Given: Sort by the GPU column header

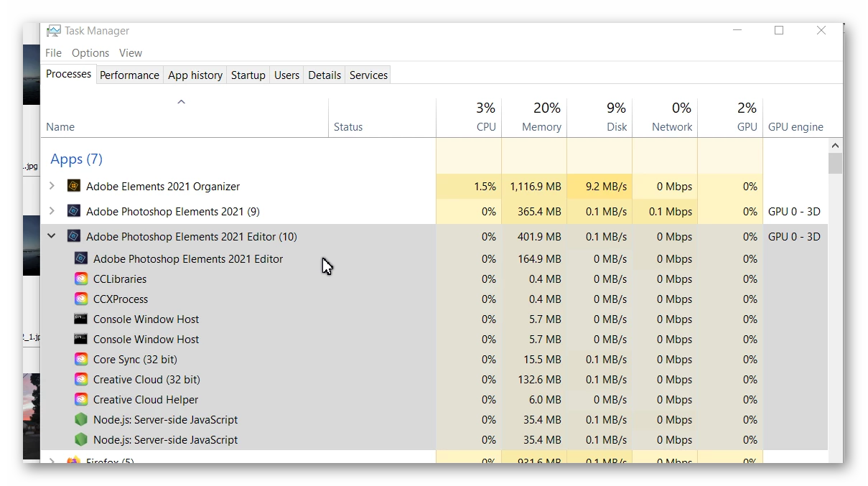Looking at the screenshot, I should 730,117.
